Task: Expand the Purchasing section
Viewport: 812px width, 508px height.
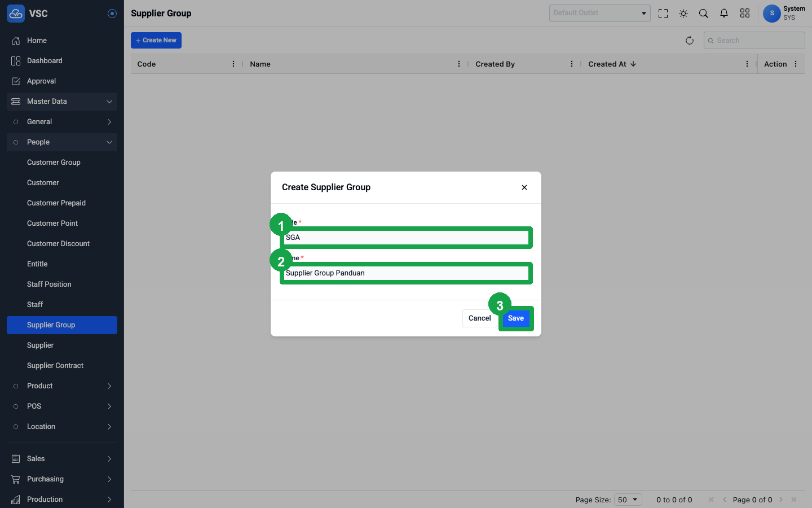Action: (62, 479)
